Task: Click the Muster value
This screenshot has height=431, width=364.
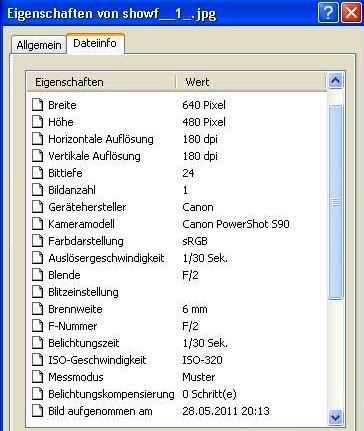Action: tap(199, 377)
